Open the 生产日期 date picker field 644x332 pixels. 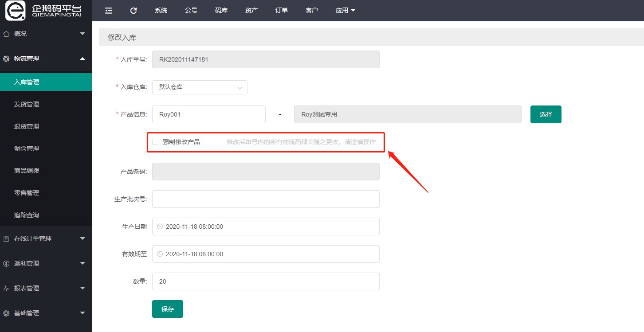[x=266, y=227]
